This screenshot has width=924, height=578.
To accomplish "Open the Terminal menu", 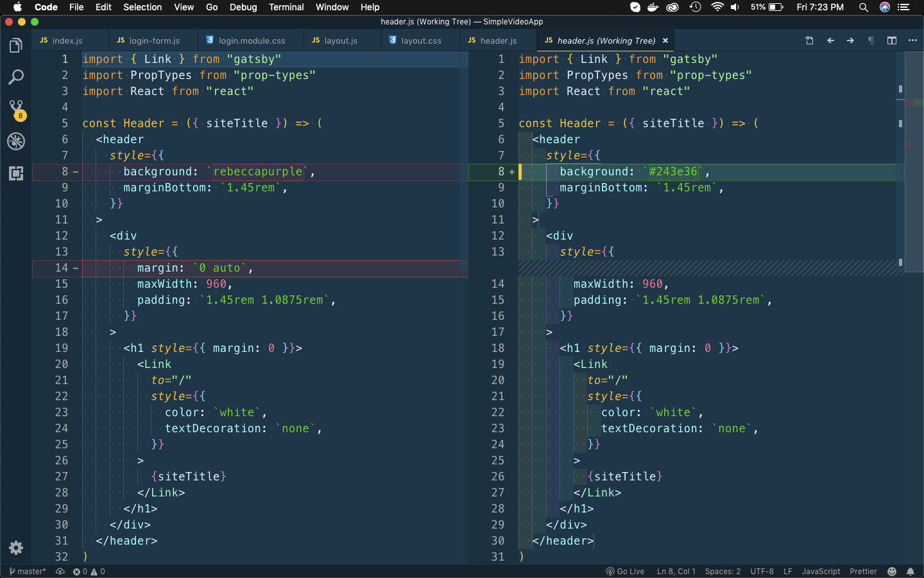I will (x=286, y=7).
